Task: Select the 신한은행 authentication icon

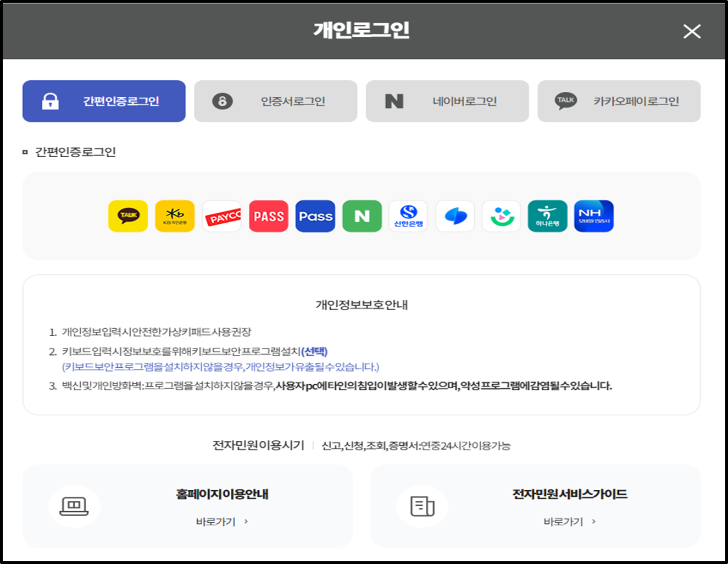Action: pyautogui.click(x=408, y=216)
